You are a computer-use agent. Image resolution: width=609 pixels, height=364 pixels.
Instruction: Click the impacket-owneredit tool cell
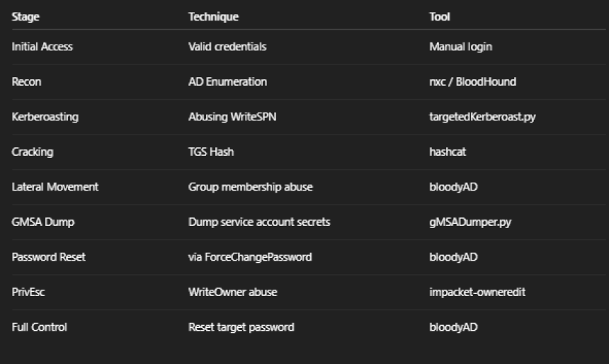[477, 292]
